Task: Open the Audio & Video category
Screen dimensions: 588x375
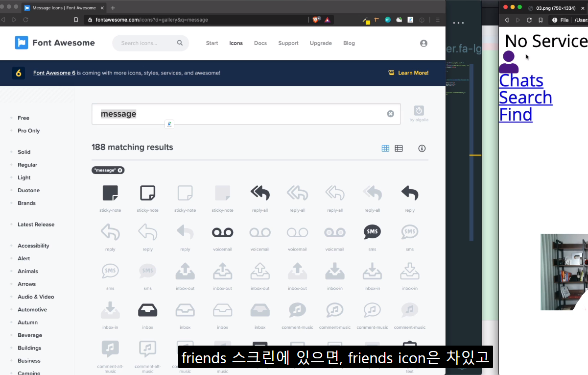Action: (36, 297)
